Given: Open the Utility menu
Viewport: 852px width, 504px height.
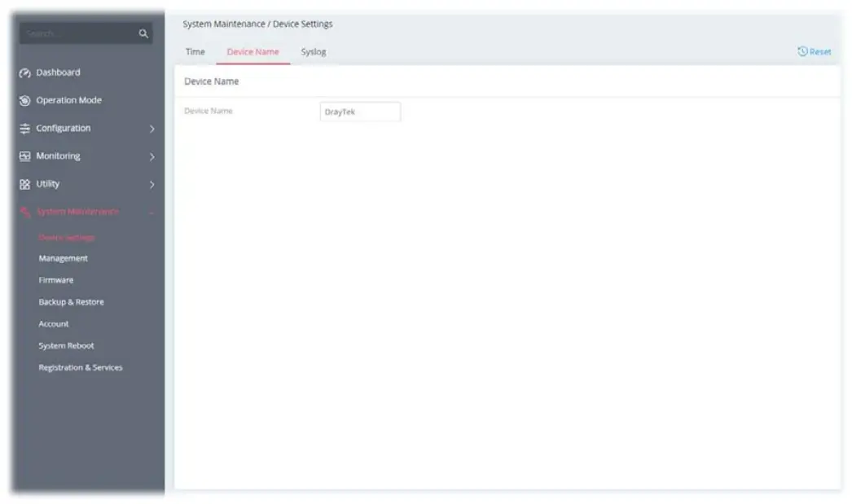Looking at the screenshot, I should 48,183.
